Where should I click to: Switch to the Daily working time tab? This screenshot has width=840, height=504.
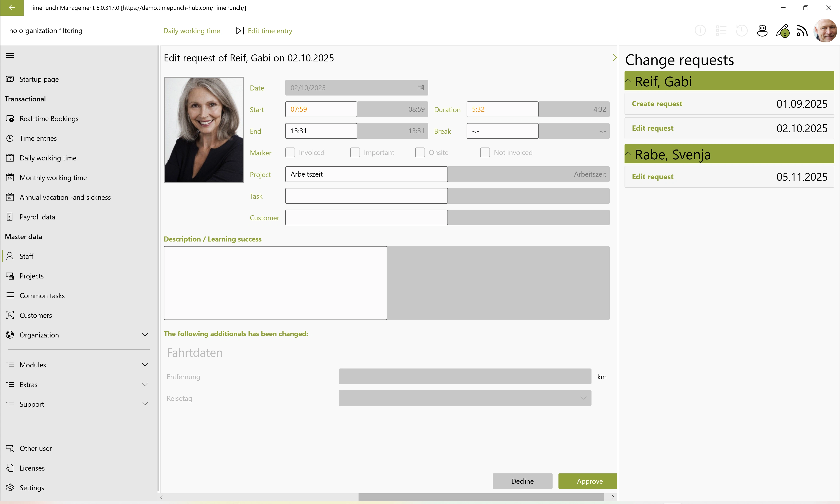192,31
